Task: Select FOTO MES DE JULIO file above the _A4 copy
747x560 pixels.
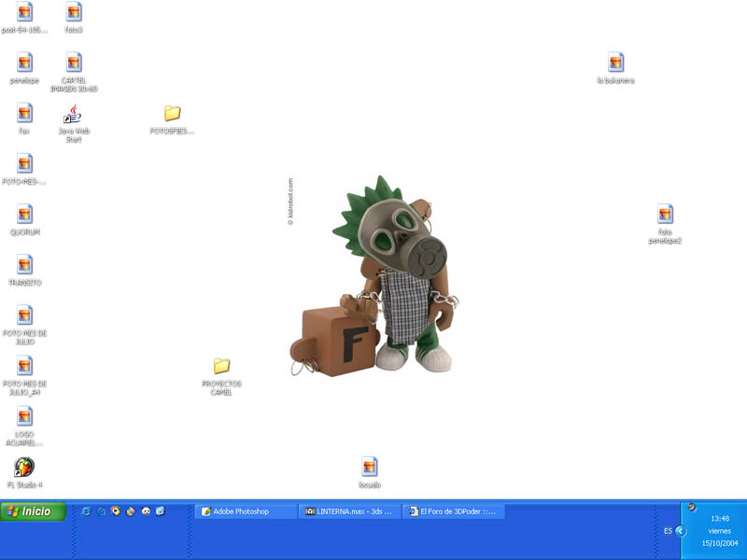Action: pyautogui.click(x=24, y=325)
